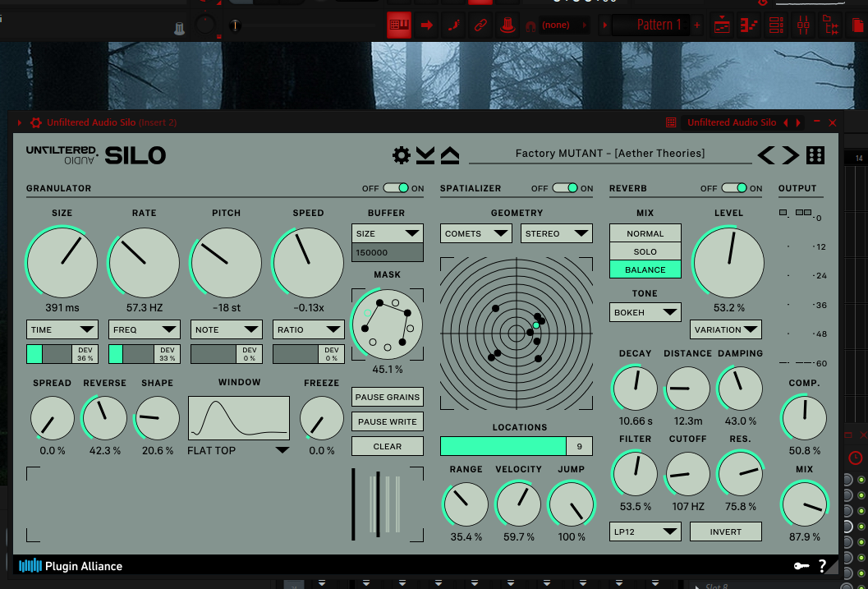The width and height of the screenshot is (868, 589).
Task: Click preset name Factory MUTANT - [Aether Theories]
Action: (610, 154)
